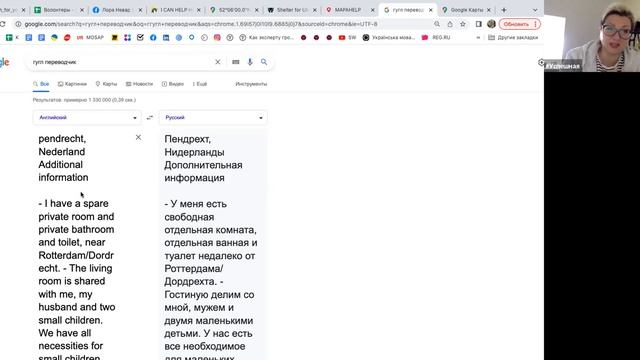Switch to Видео results tab

tap(173, 84)
